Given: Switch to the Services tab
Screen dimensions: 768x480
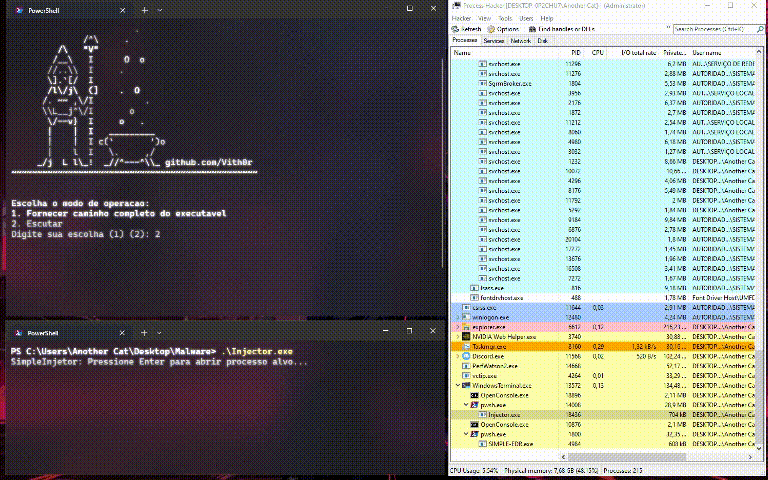Looking at the screenshot, I should click(x=494, y=41).
